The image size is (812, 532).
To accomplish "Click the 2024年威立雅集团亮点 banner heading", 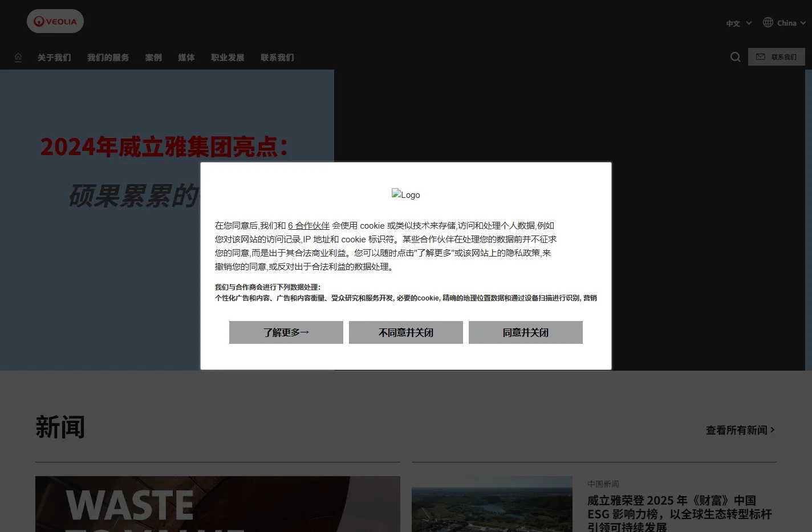I will pyautogui.click(x=164, y=147).
